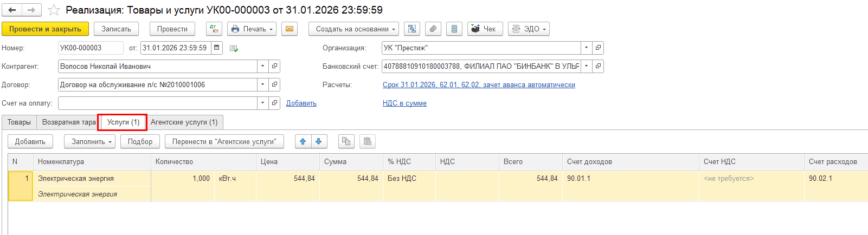
Task: Add document to favorites with star icon
Action: click(x=54, y=10)
